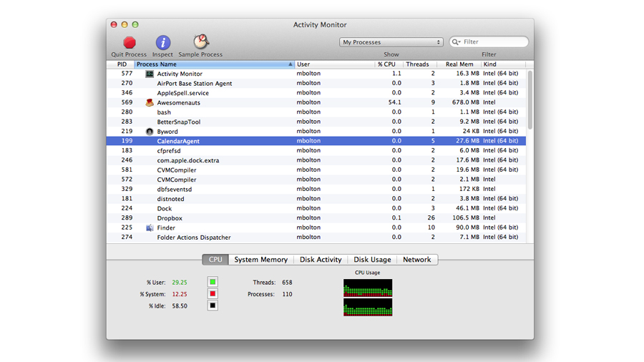The image size is (644, 362).
Task: Click the Threads count 658
Action: click(287, 283)
